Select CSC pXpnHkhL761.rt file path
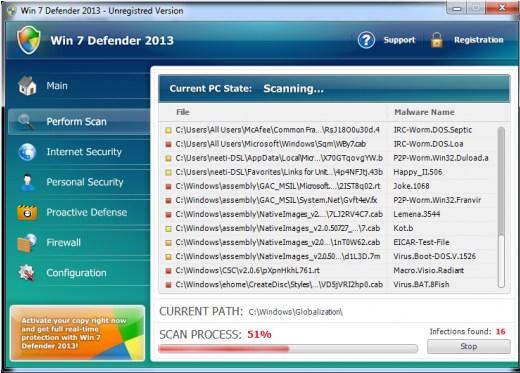 point(248,270)
